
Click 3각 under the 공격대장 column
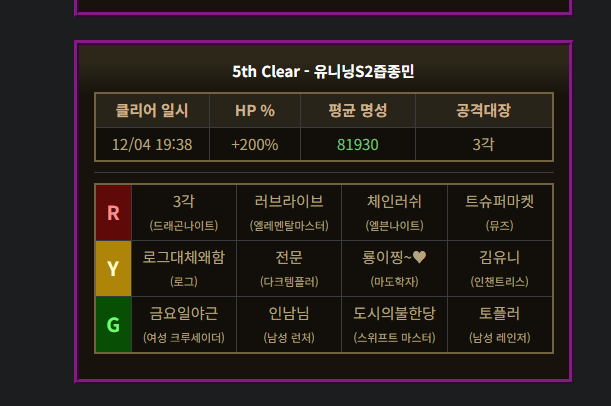[484, 144]
